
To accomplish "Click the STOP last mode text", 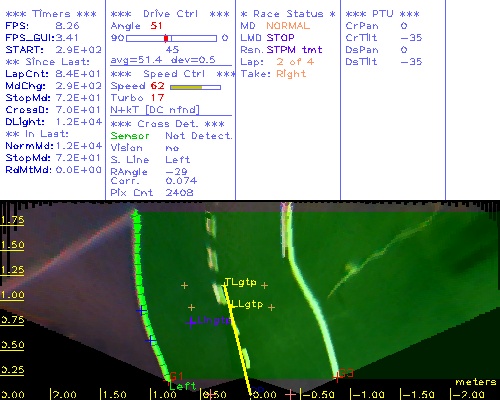I will tap(280, 38).
